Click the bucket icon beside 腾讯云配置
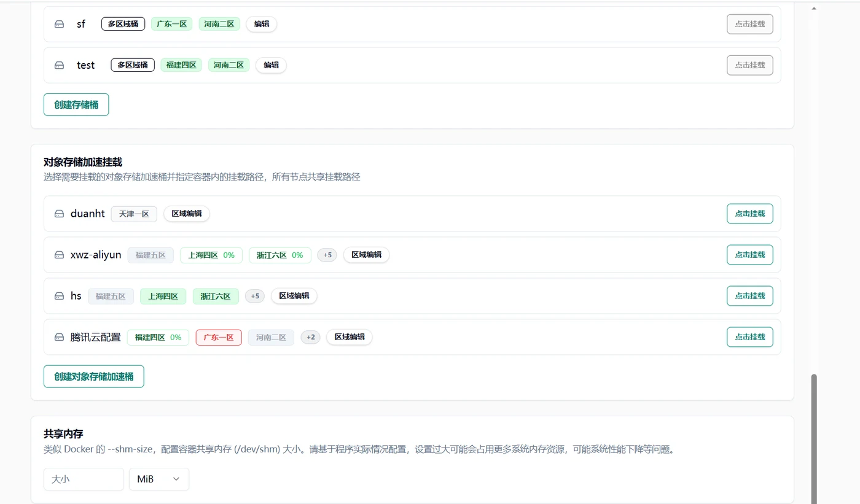860x504 pixels. coord(60,337)
